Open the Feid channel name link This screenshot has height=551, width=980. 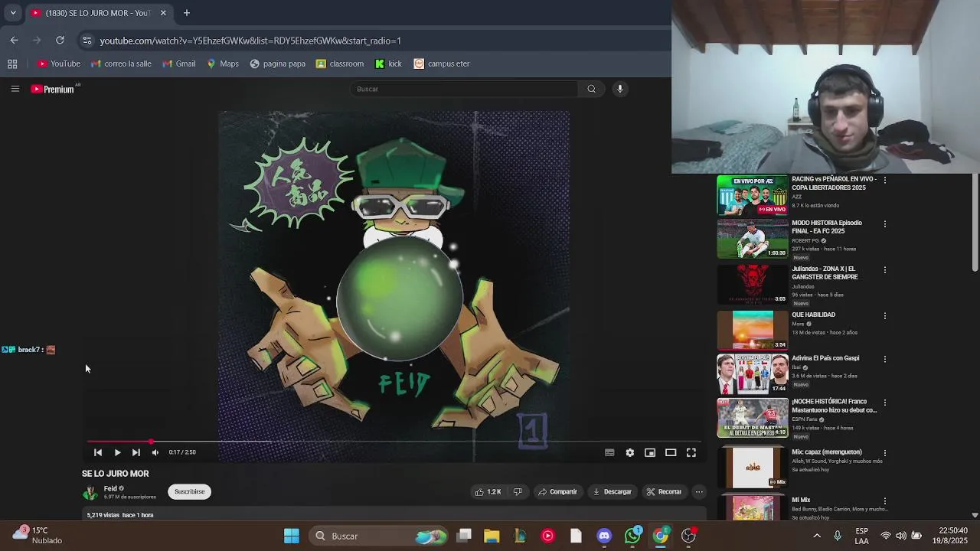110,488
